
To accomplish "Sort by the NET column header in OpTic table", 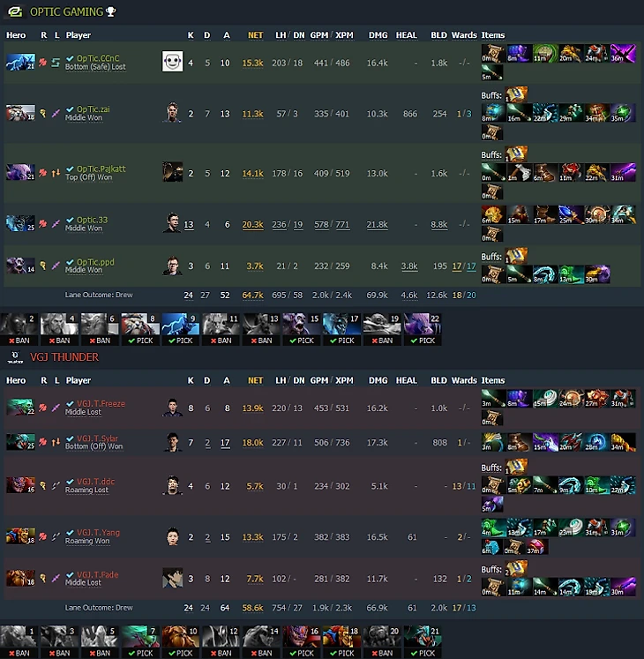I will [x=255, y=35].
